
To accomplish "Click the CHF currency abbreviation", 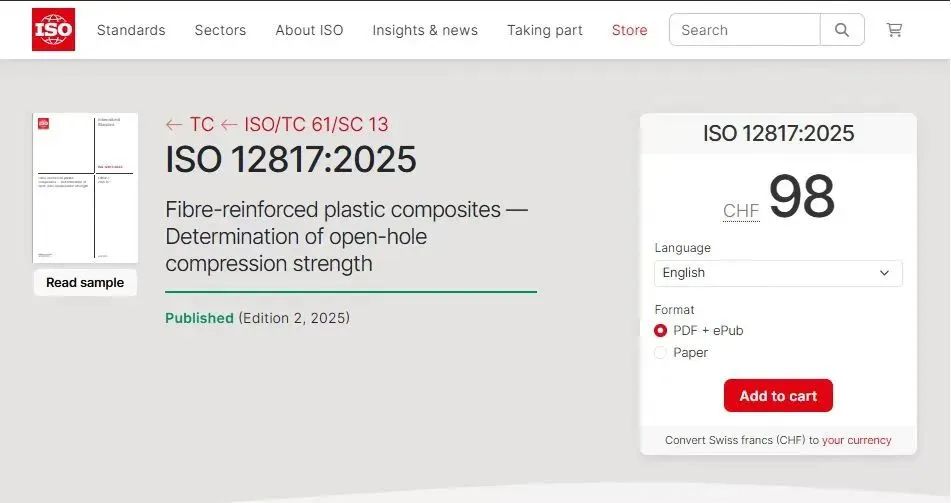I will click(741, 211).
